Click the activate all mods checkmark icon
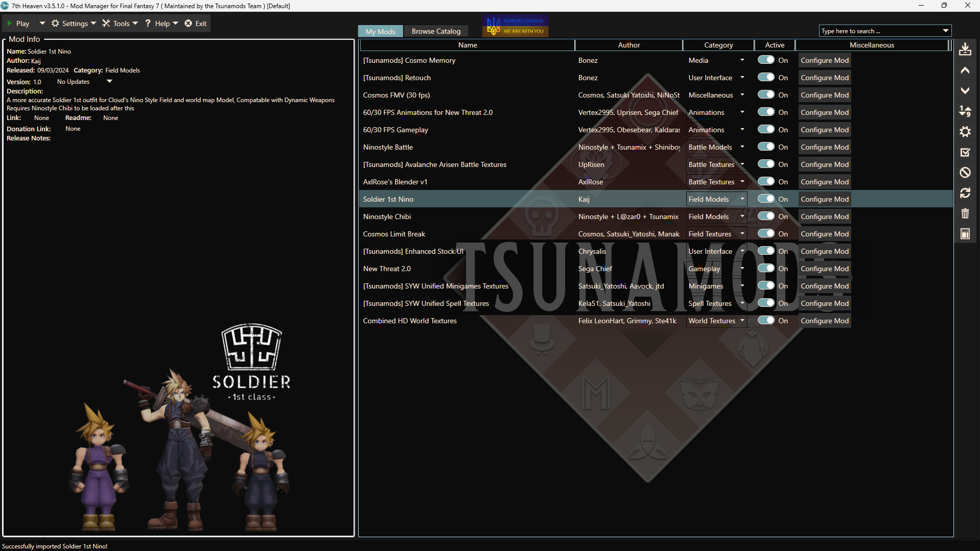 (x=965, y=152)
